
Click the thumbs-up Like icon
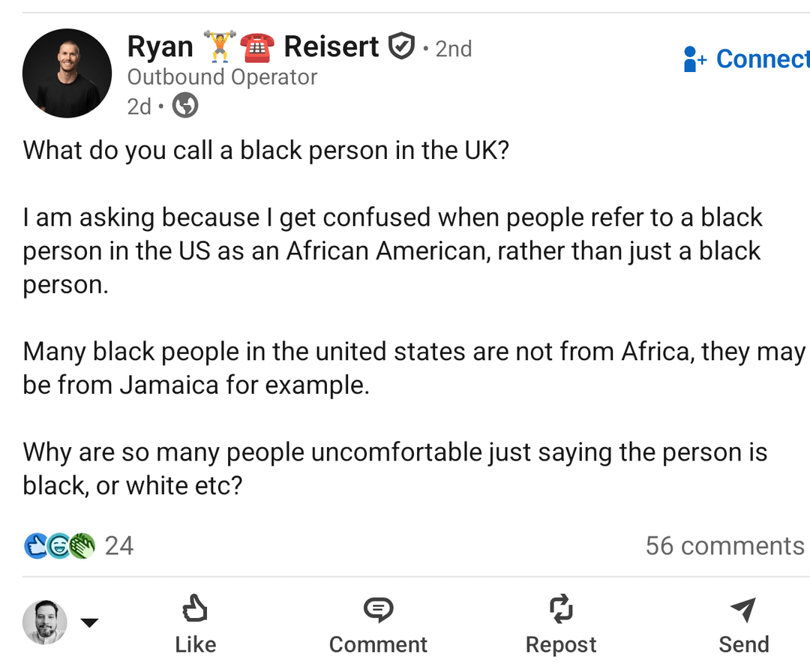pos(195,609)
